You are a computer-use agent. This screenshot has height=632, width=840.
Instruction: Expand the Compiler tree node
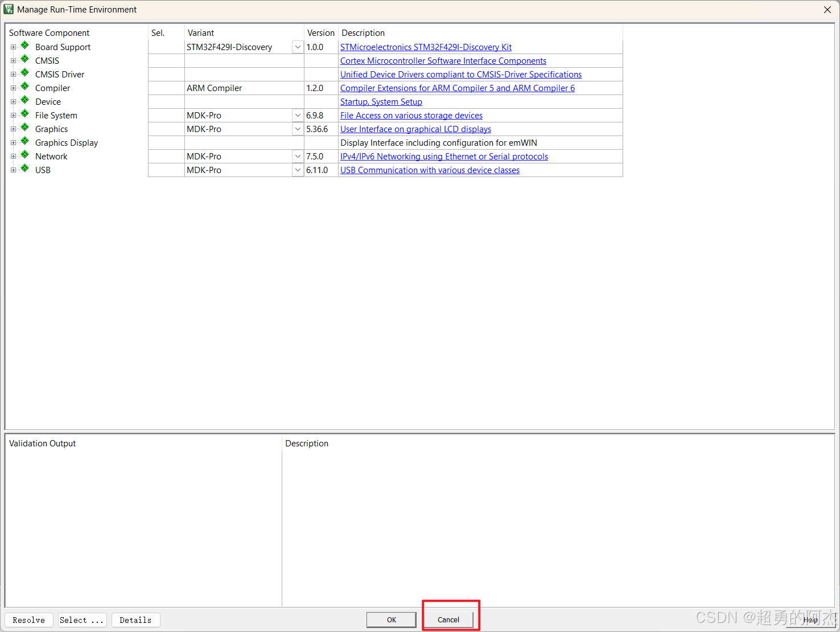tap(13, 88)
